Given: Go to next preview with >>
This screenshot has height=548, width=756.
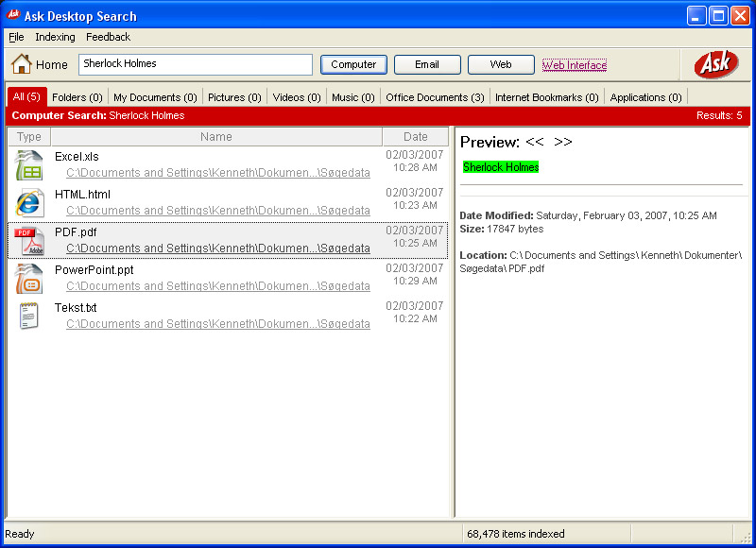Looking at the screenshot, I should coord(562,142).
